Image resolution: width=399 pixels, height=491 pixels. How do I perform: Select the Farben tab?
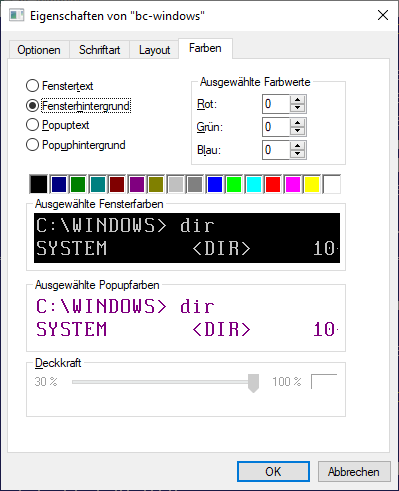click(x=205, y=48)
